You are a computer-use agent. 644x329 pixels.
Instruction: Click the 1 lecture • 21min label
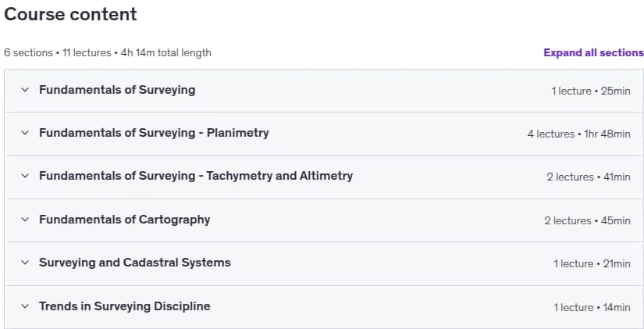point(592,263)
